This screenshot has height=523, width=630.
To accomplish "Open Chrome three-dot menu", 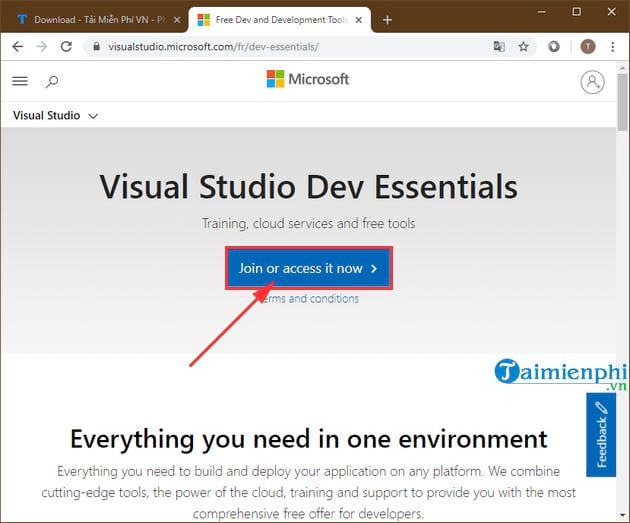I will point(613,47).
